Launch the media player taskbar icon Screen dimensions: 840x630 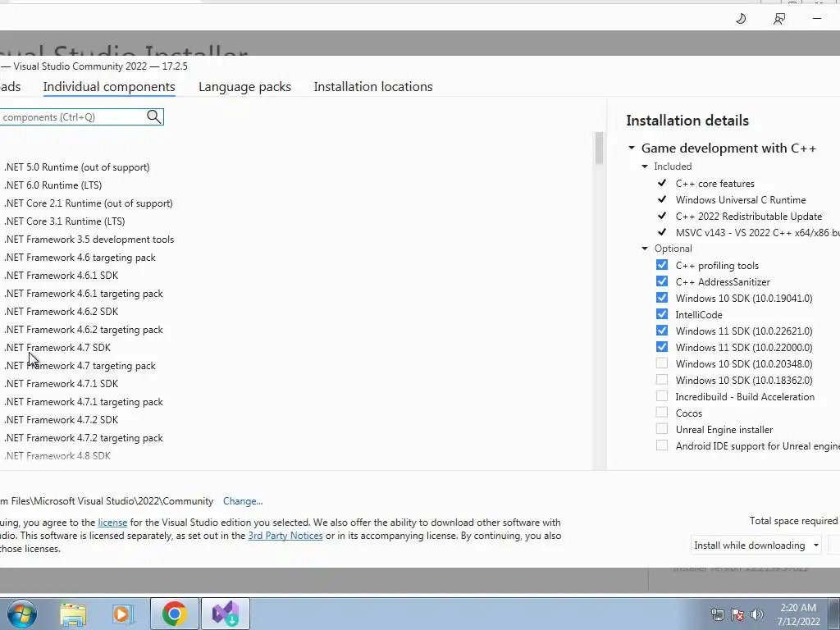click(122, 614)
